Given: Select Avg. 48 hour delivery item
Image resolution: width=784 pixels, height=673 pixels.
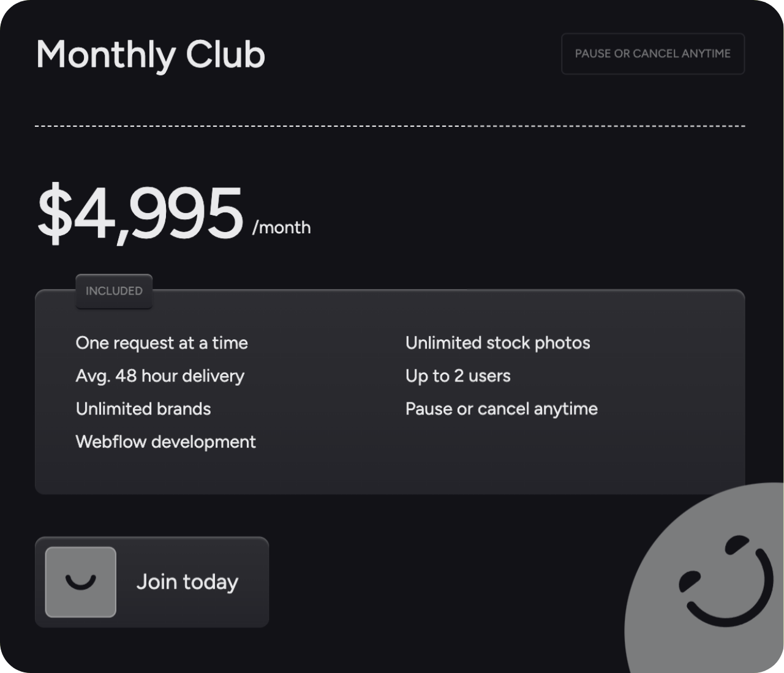Looking at the screenshot, I should (160, 376).
